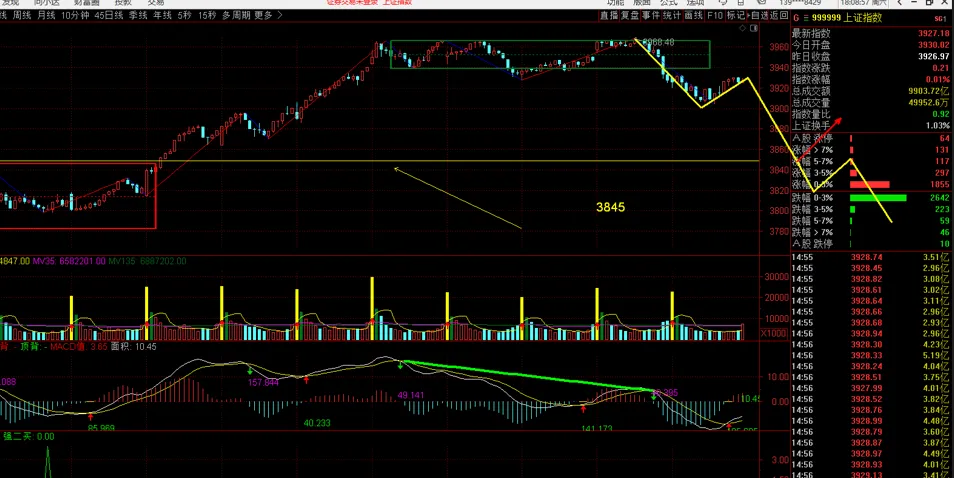Click the SG1 badge in quote header
Screen dimensions: 954x478
tap(941, 19)
